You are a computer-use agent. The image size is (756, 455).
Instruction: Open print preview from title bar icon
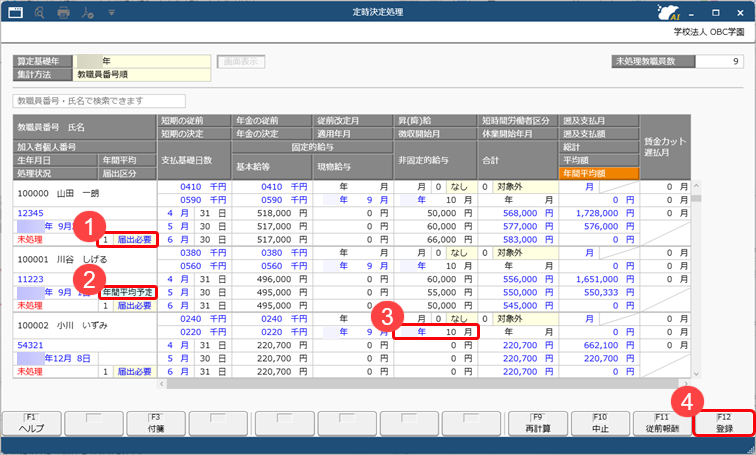[x=40, y=12]
